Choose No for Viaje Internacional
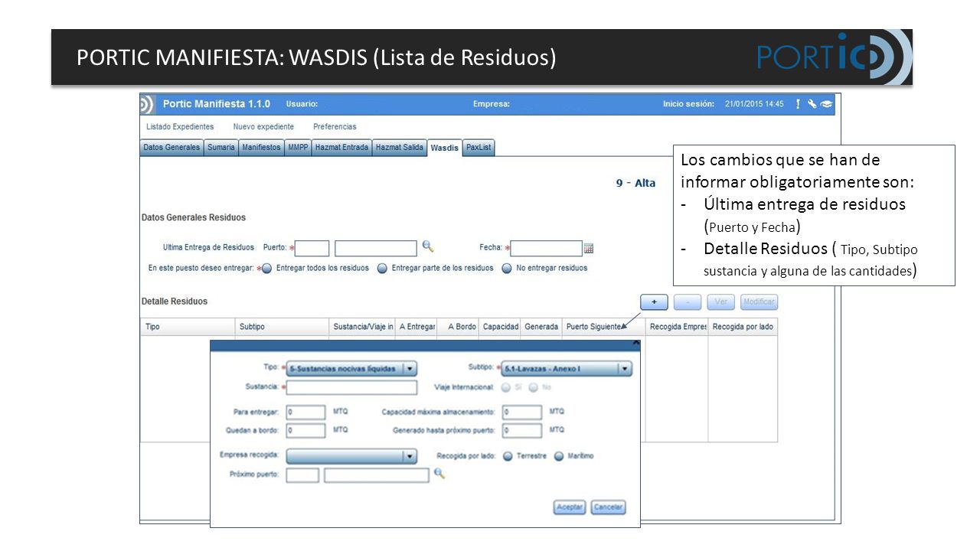The height and width of the screenshot is (551, 980). (534, 387)
